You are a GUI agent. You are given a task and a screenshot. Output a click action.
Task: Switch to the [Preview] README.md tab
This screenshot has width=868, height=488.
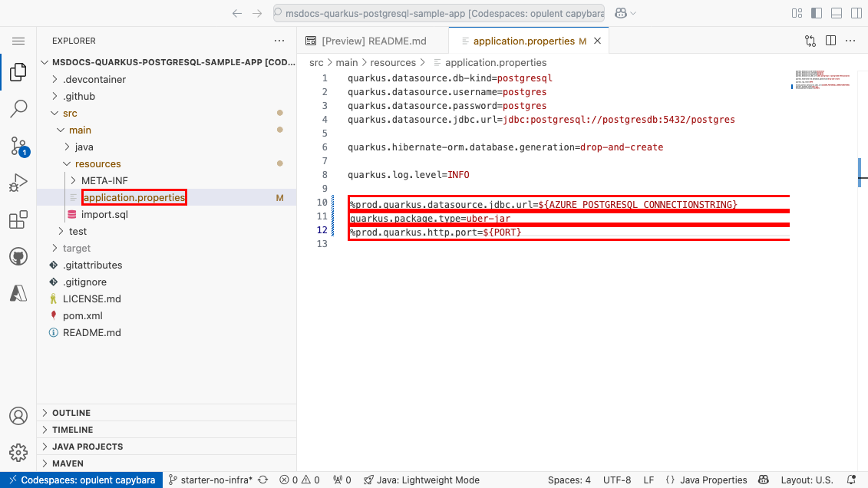[373, 41]
